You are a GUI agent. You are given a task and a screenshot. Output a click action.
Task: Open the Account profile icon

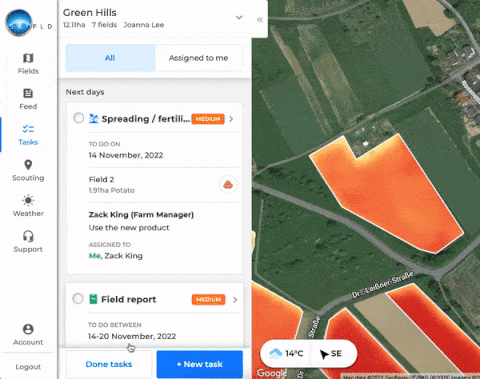(28, 329)
